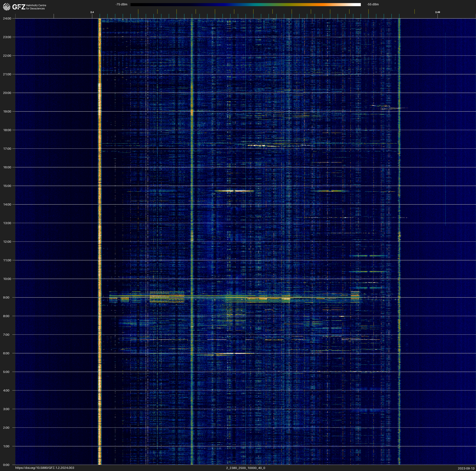Click the 2023-09-13 date label
This screenshot has width=476, height=471.
click(x=466, y=468)
